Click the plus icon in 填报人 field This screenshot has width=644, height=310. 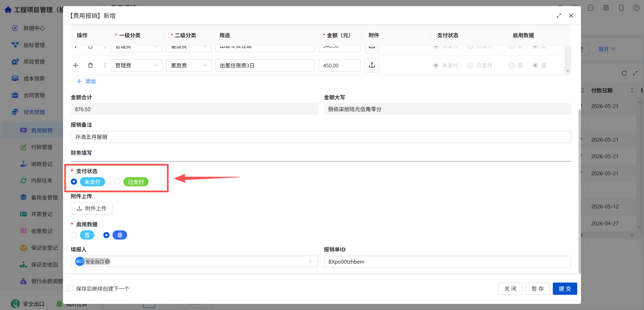pyautogui.click(x=310, y=262)
